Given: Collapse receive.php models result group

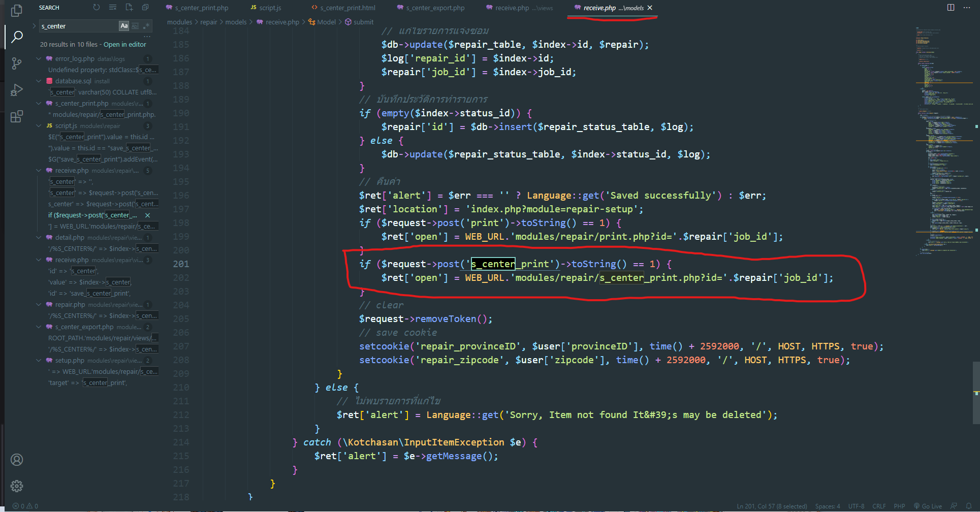Looking at the screenshot, I should [39, 171].
